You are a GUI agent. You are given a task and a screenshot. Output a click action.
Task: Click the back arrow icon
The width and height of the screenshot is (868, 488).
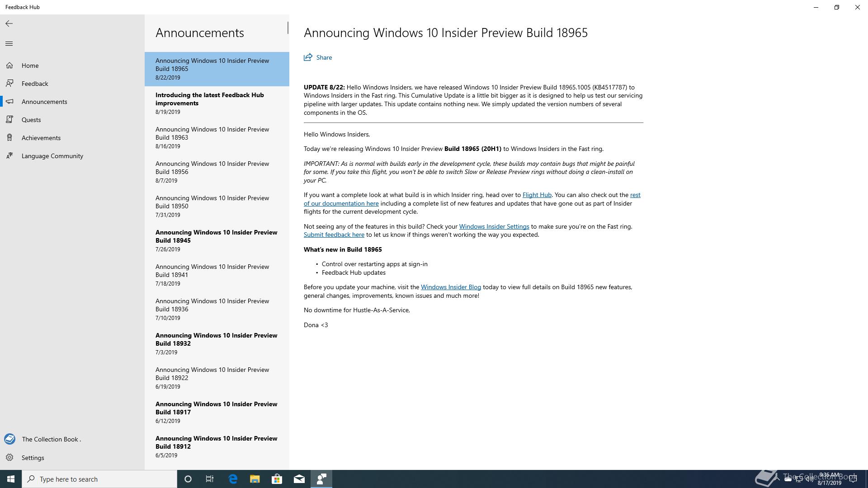pyautogui.click(x=9, y=23)
